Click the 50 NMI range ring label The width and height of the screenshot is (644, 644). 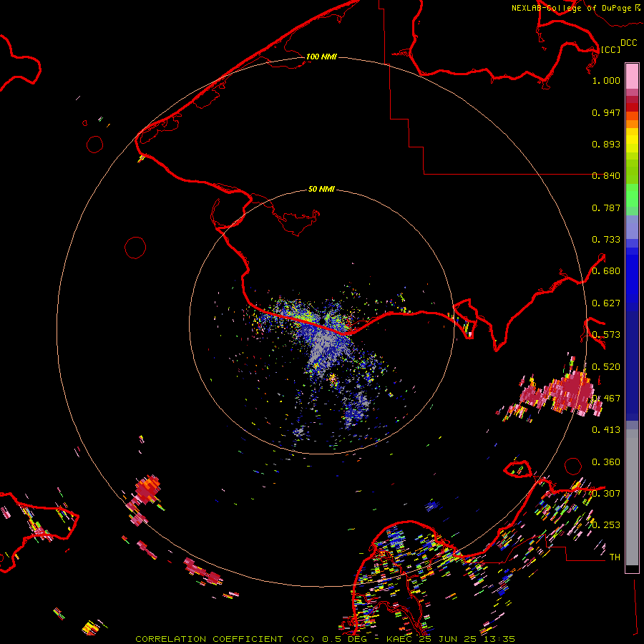coord(321,189)
